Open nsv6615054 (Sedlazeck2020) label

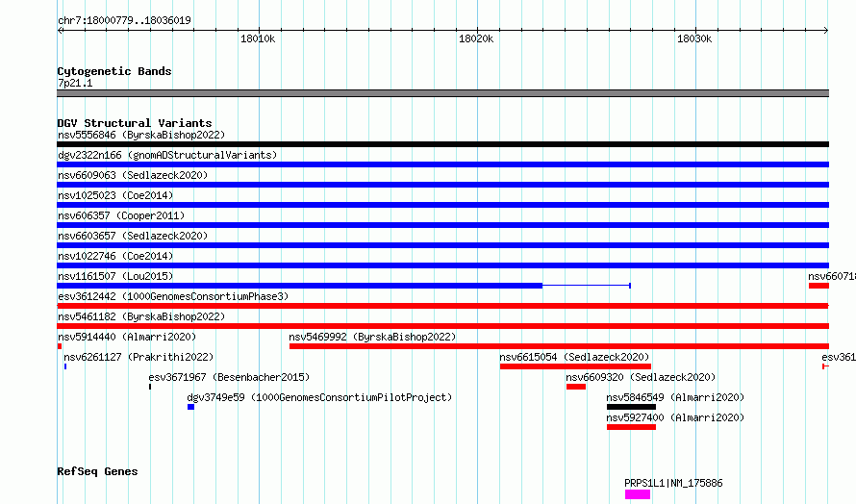pos(574,357)
